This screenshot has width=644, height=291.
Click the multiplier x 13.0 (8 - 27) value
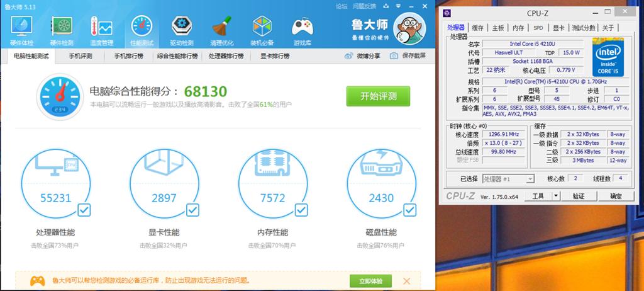504,143
